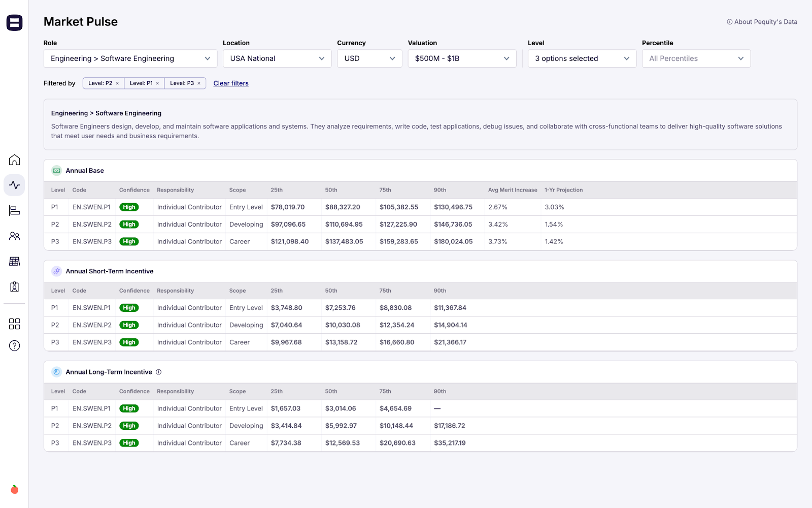
Task: Open the Role dropdown
Action: coord(130,58)
